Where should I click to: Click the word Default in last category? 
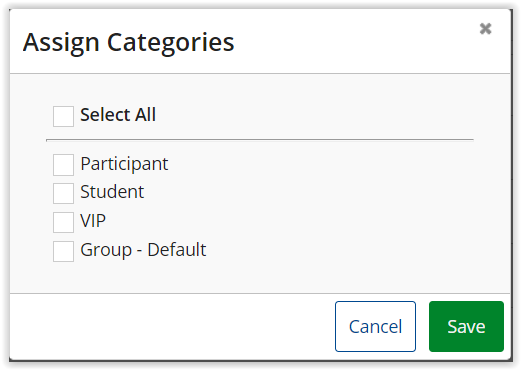click(x=177, y=250)
